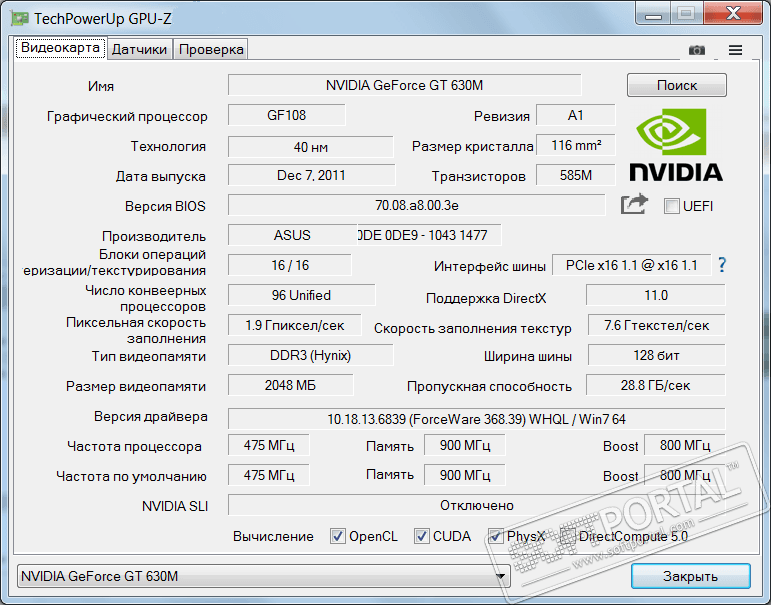The image size is (771, 605).
Task: Click the pixel fillrate 1.9 Гпиксел/сек
Action: [295, 325]
